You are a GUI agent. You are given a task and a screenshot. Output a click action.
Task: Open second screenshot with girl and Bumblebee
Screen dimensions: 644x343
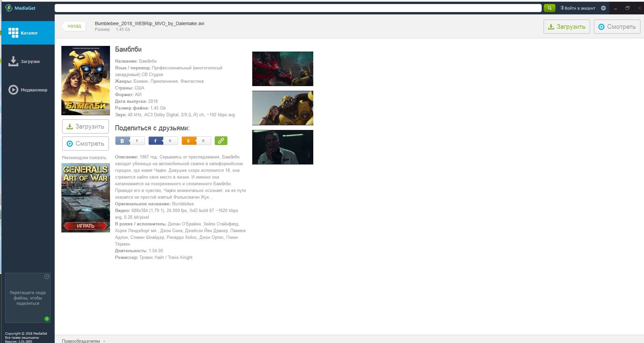283,108
